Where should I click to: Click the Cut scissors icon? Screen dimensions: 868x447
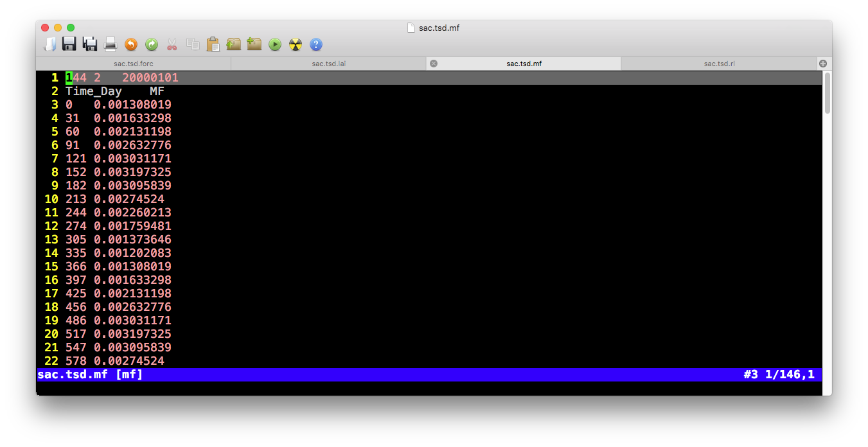click(172, 44)
